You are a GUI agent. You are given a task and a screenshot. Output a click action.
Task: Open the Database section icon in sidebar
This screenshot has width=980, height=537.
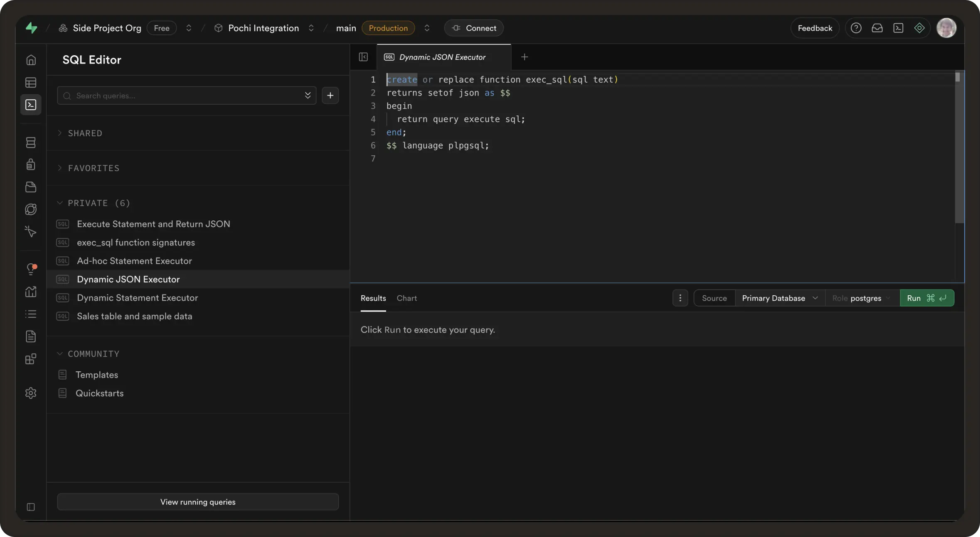(x=31, y=142)
